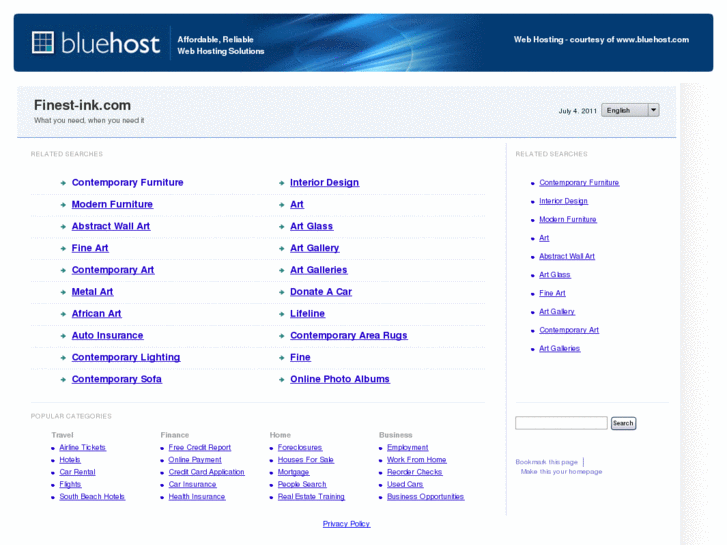Click Web Hosting courtesy of www.bluehost.com
This screenshot has height=545, width=727.
coord(601,39)
